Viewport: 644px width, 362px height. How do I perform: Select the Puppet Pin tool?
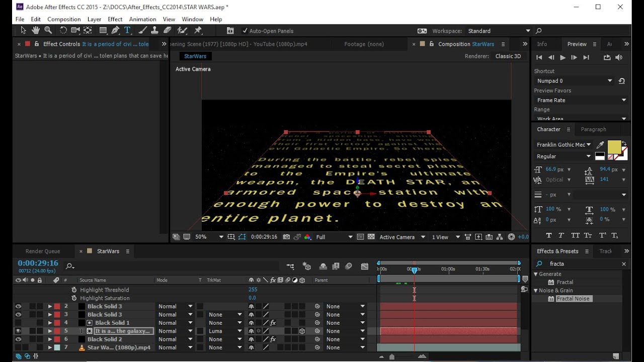point(198,31)
